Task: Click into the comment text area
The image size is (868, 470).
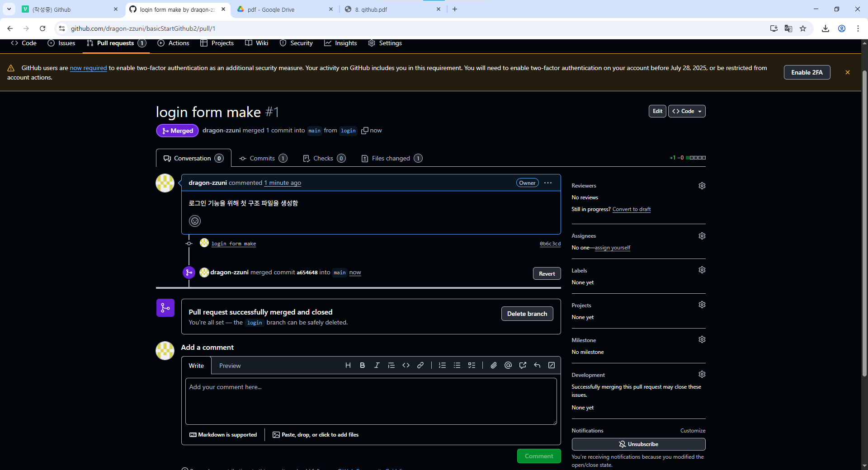Action: [371, 401]
